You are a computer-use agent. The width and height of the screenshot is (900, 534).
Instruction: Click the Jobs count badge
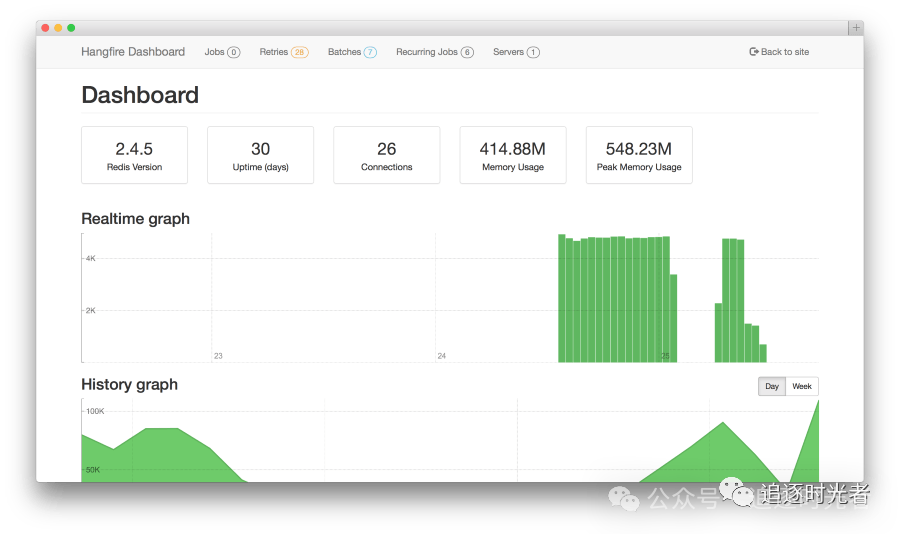(234, 52)
